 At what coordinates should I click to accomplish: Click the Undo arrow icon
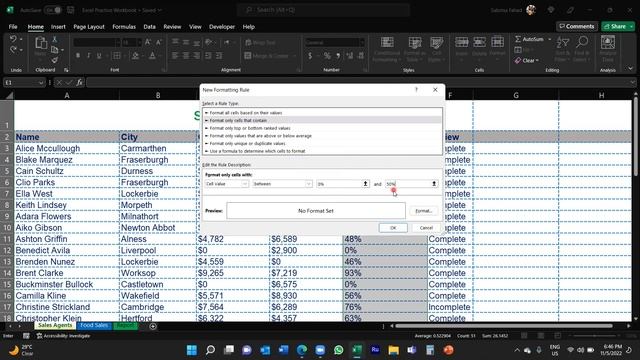(x=13, y=39)
